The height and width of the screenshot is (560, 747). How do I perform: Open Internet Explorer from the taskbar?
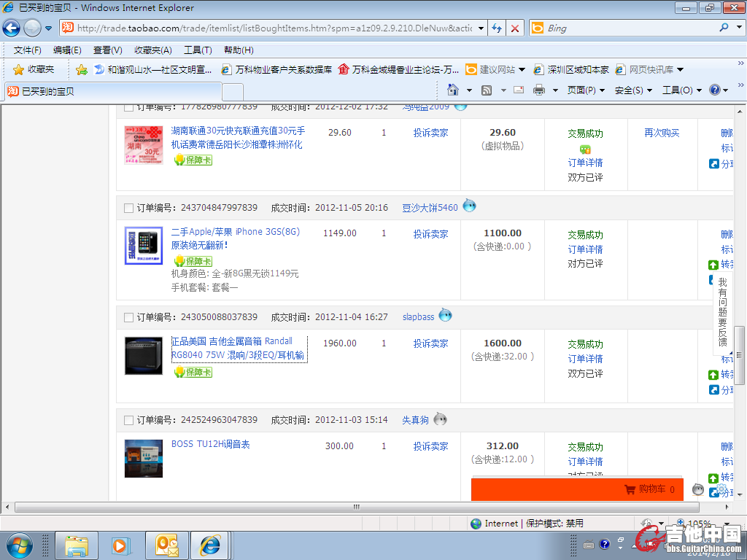pyautogui.click(x=211, y=545)
